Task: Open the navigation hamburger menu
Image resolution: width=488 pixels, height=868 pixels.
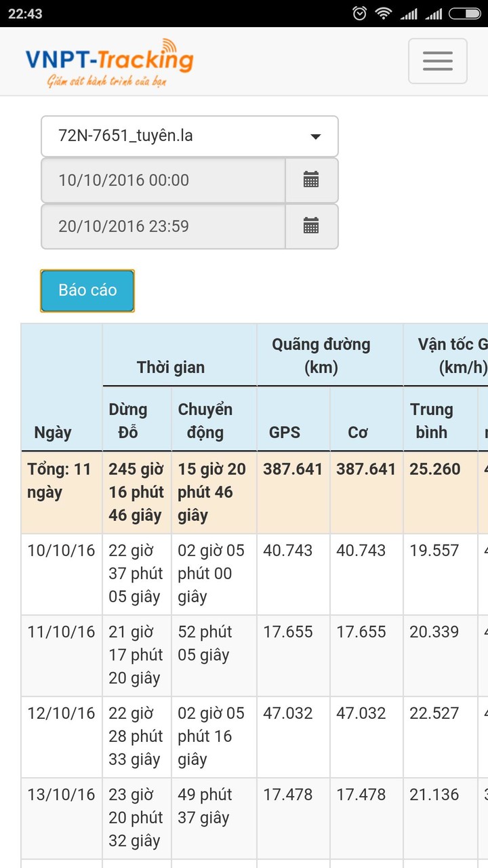Action: click(x=437, y=61)
